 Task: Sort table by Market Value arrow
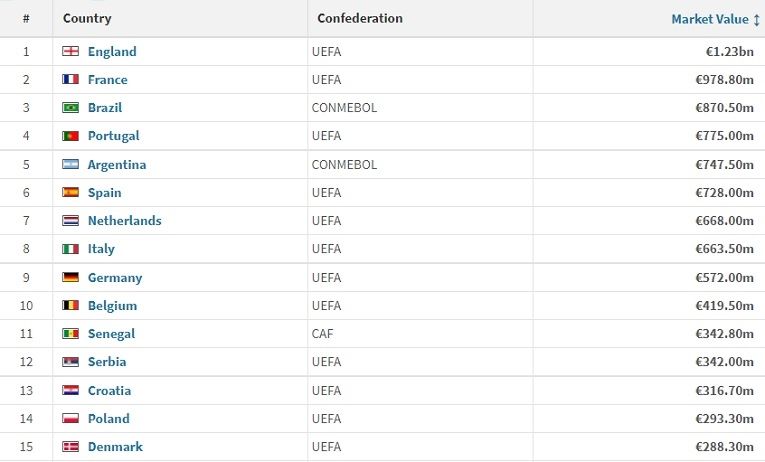pyautogui.click(x=756, y=19)
